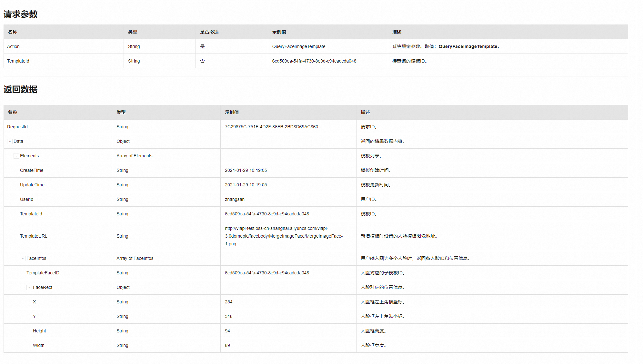643x364 pixels.
Task: Click the RequestId row name
Action: tap(17, 127)
